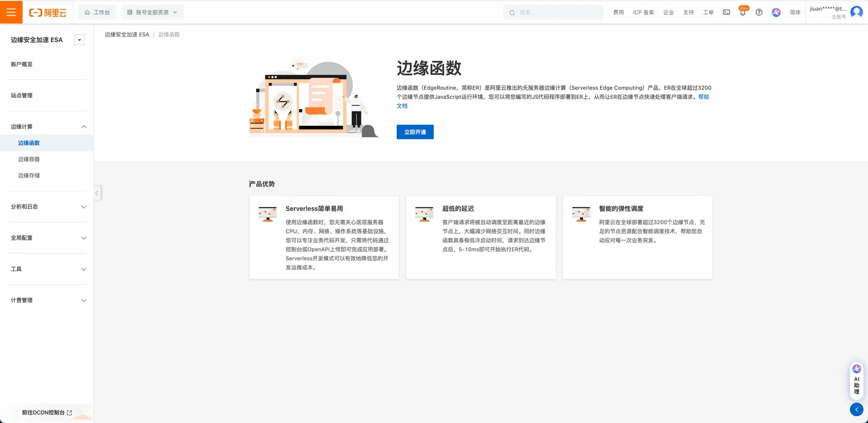The height and width of the screenshot is (423, 868).
Task: Collapse the 边缘计算 sidebar section
Action: pos(46,127)
